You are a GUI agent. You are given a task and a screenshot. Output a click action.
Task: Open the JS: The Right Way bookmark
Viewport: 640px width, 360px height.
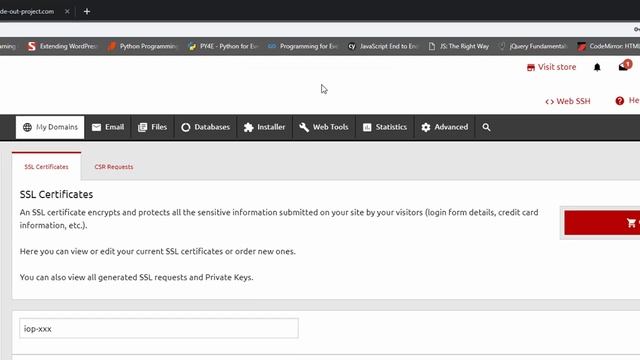[x=458, y=46]
